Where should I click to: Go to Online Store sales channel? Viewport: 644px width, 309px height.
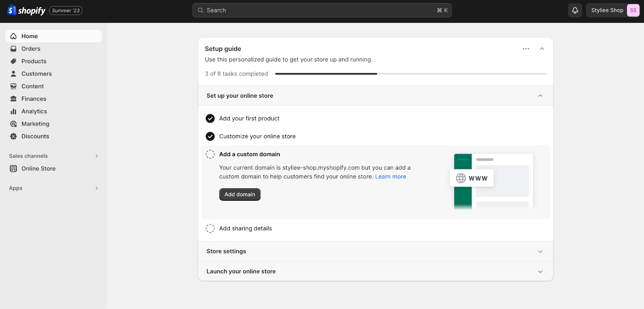[x=38, y=169]
